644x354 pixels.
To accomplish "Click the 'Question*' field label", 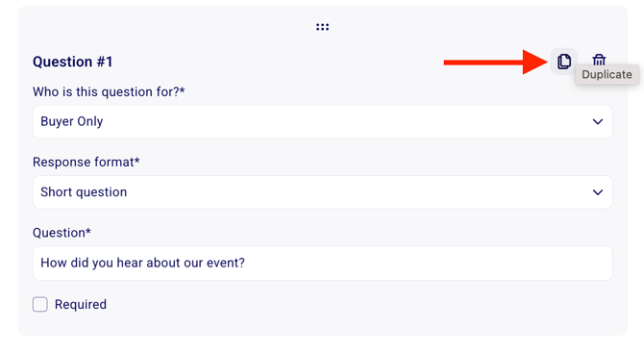I will 62,233.
